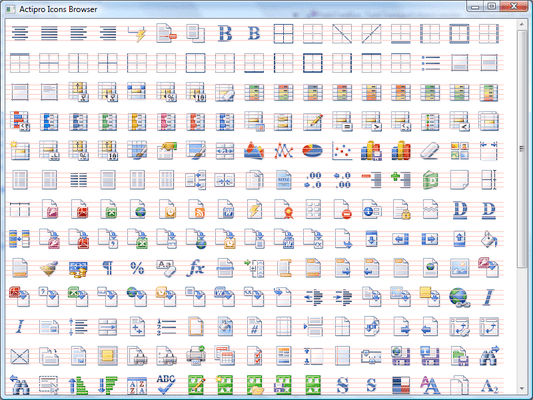Image resolution: width=533 pixels, height=400 pixels.
Task: Select the center-align text icon
Action: coord(20,33)
